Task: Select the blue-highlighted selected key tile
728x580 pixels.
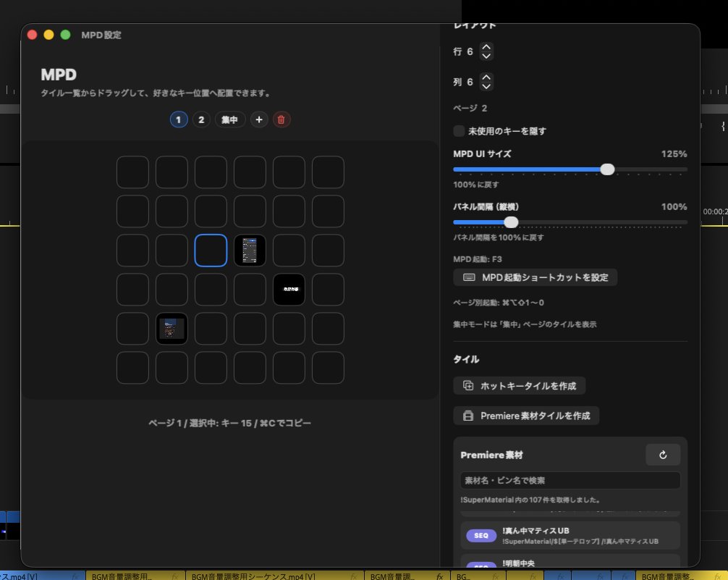Action: click(211, 251)
